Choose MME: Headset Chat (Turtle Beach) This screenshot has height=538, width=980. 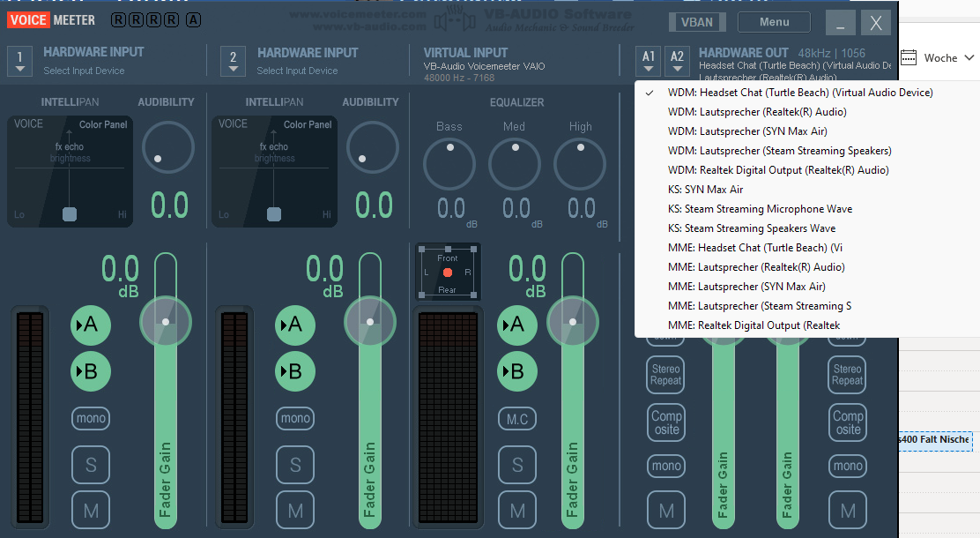tap(755, 248)
